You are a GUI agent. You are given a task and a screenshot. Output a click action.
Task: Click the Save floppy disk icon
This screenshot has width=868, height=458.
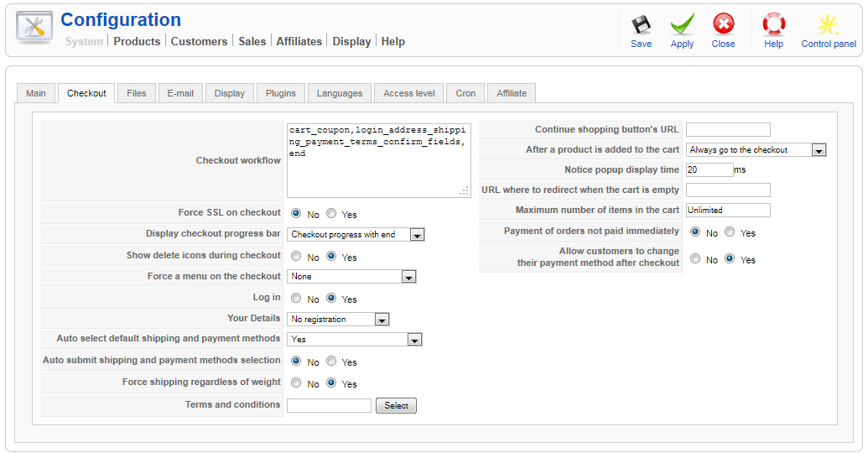tap(641, 25)
